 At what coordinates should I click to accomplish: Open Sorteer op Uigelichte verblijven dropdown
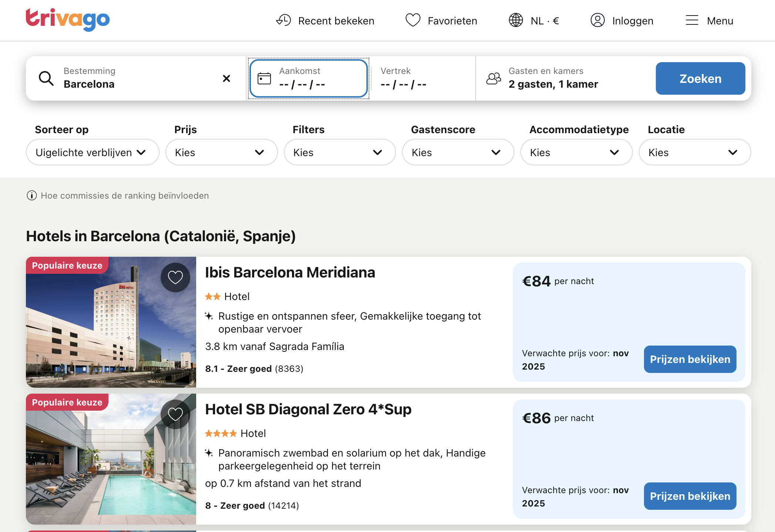coord(93,152)
